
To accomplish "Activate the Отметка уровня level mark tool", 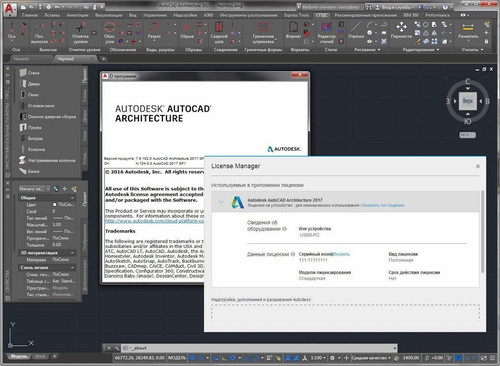I will (80, 32).
